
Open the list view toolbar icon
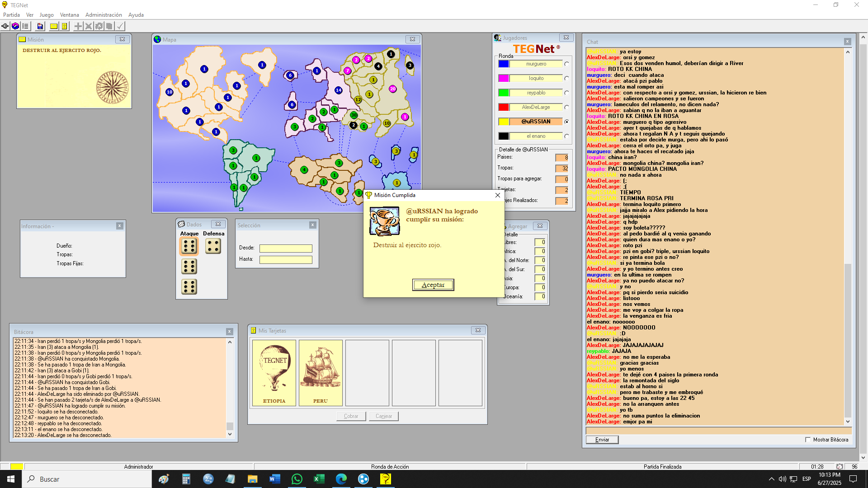tap(25, 26)
